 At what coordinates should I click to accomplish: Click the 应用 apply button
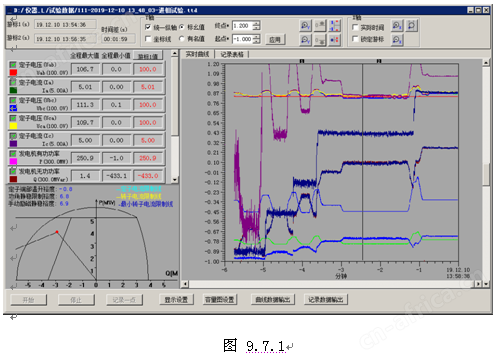[275, 40]
